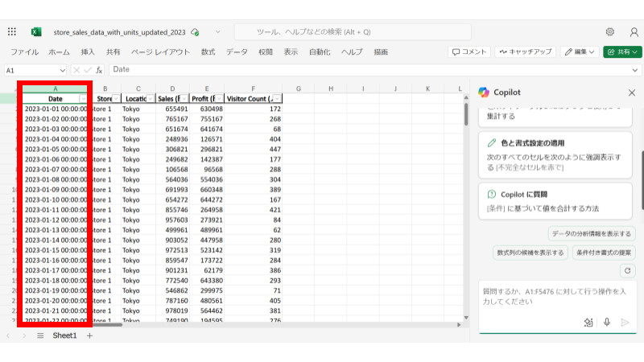Click the insert function fx icon
644x362 pixels.
coord(99,70)
